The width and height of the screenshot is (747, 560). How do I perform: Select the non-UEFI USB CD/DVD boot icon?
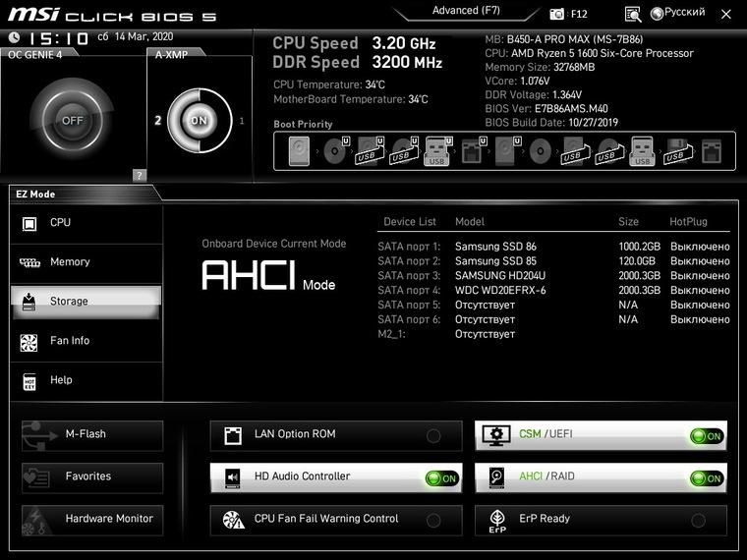[x=609, y=151]
